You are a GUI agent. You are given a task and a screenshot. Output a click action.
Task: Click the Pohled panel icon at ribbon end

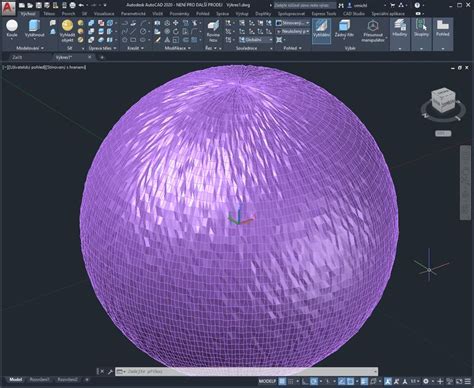pos(443,25)
